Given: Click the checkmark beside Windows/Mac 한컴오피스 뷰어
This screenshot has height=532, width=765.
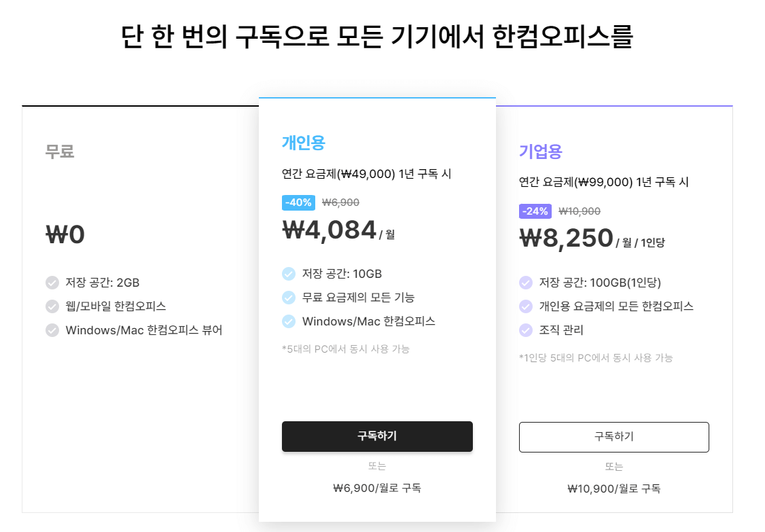Looking at the screenshot, I should click(52, 330).
